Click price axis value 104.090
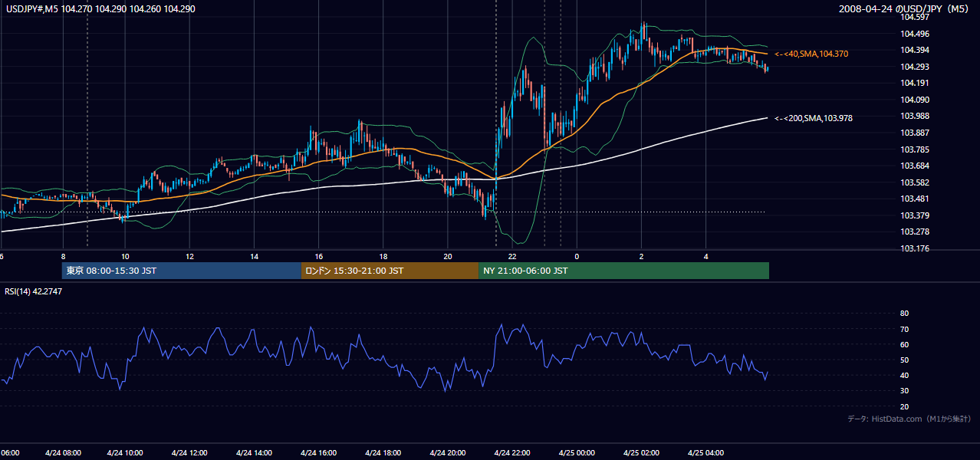This screenshot has width=980, height=460. [x=916, y=100]
